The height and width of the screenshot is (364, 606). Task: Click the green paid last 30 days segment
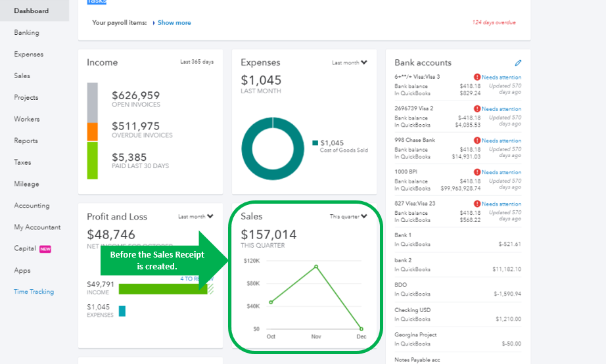(93, 160)
